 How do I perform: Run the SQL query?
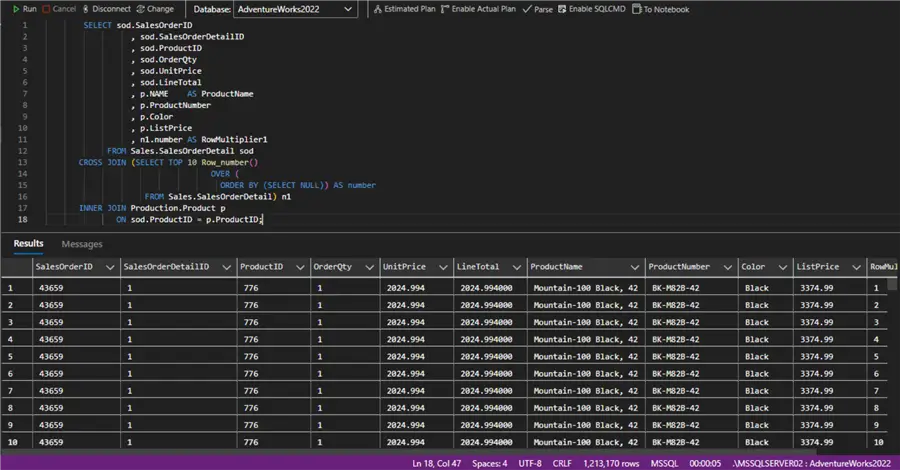coord(25,9)
